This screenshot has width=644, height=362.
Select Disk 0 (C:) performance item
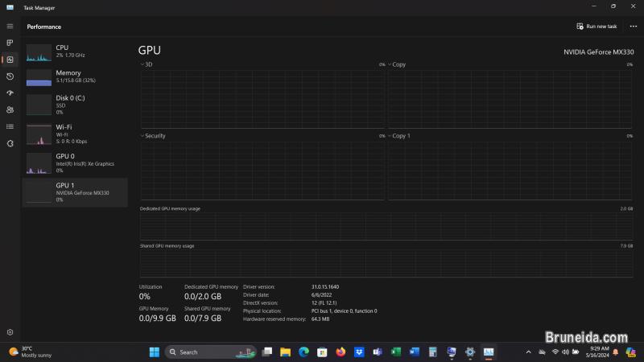point(76,105)
